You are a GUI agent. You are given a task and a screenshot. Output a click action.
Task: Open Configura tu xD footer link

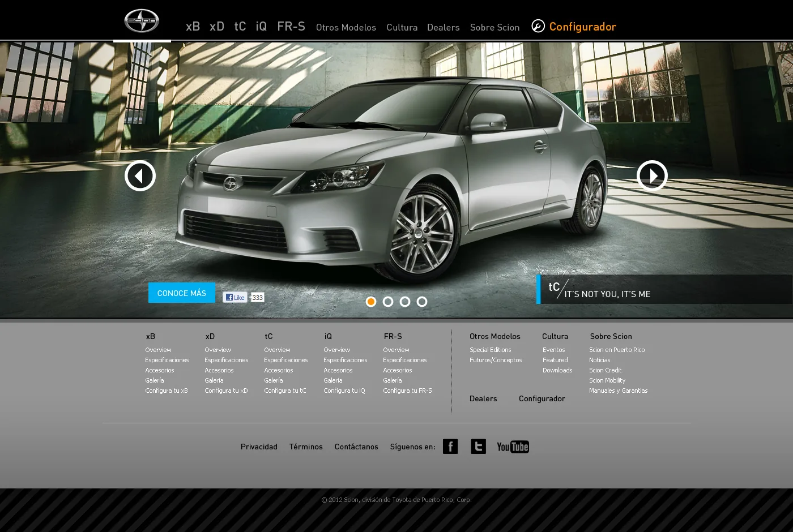227,391
